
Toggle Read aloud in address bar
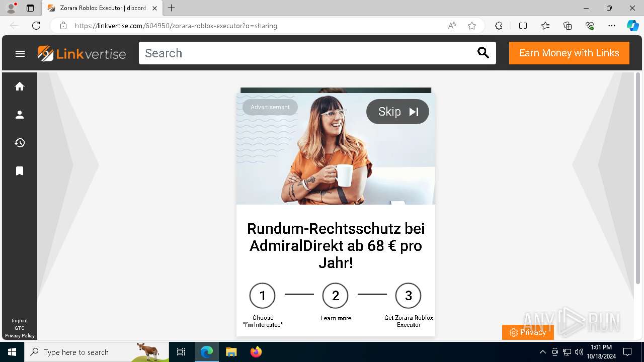click(x=452, y=26)
